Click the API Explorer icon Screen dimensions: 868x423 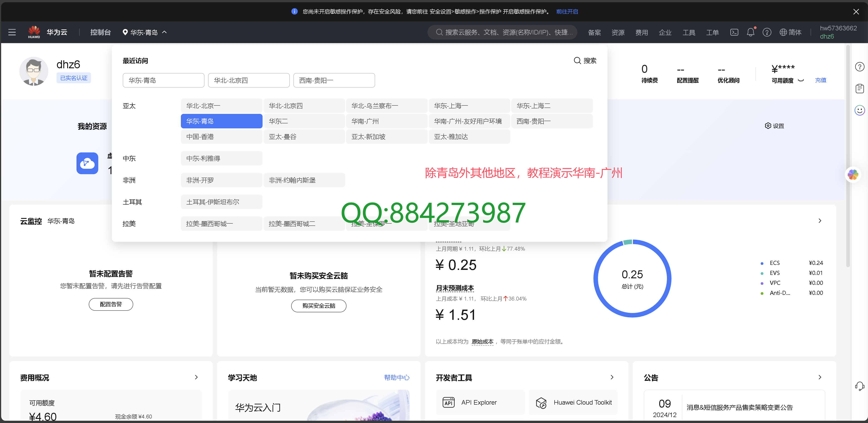(448, 402)
